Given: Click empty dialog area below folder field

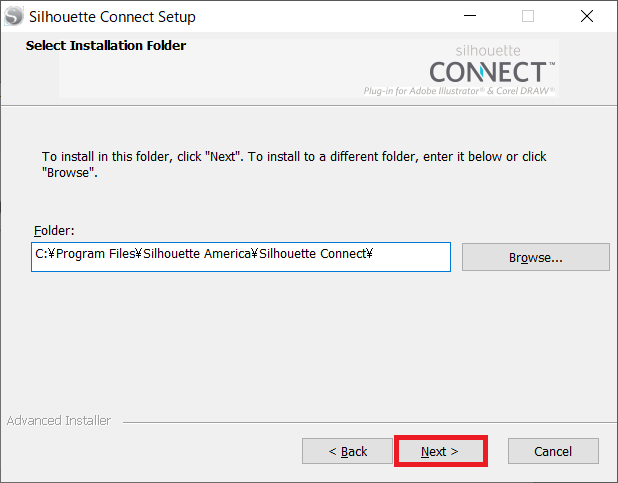Looking at the screenshot, I should [x=307, y=343].
